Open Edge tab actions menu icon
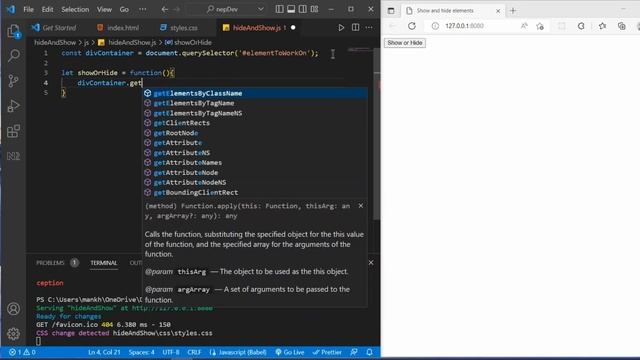Image resolution: width=640 pixels, height=360 pixels. click(391, 11)
